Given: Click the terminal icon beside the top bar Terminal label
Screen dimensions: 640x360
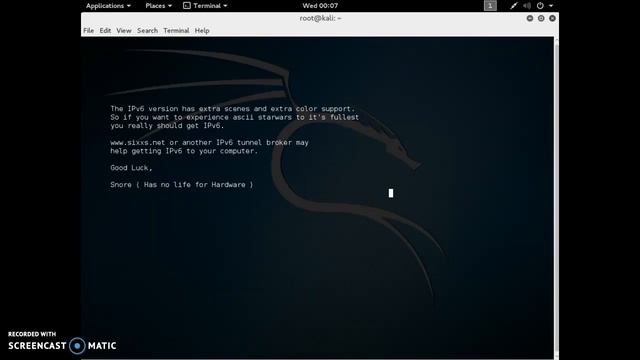Looking at the screenshot, I should click(187, 6).
